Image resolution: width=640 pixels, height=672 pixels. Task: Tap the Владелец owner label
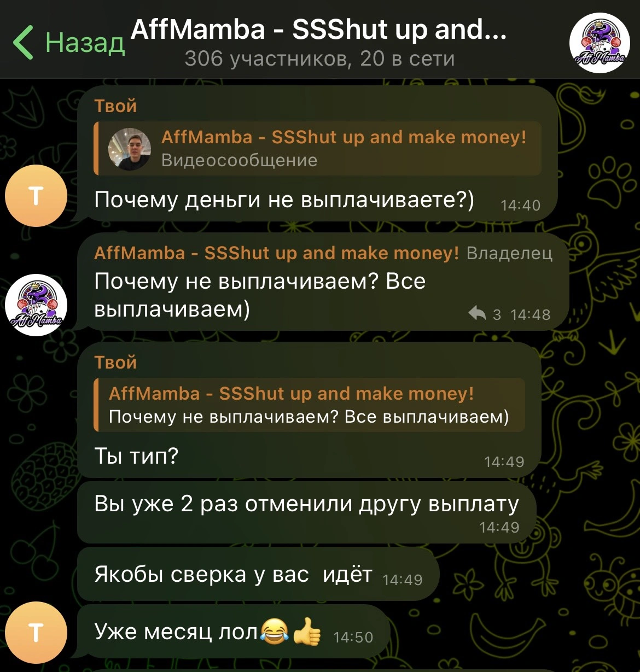click(509, 253)
